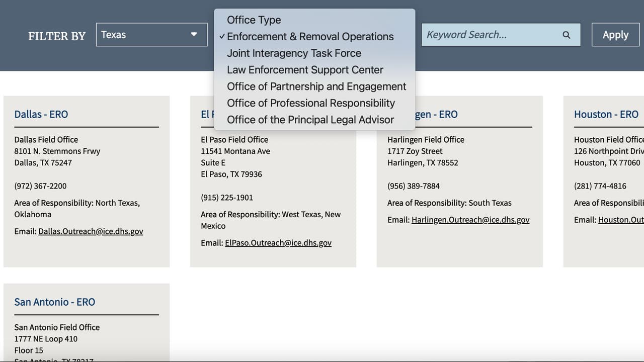Screen dimensions: 644x362
Task: Click the dropdown arrow beside Texas
Action: tap(194, 35)
